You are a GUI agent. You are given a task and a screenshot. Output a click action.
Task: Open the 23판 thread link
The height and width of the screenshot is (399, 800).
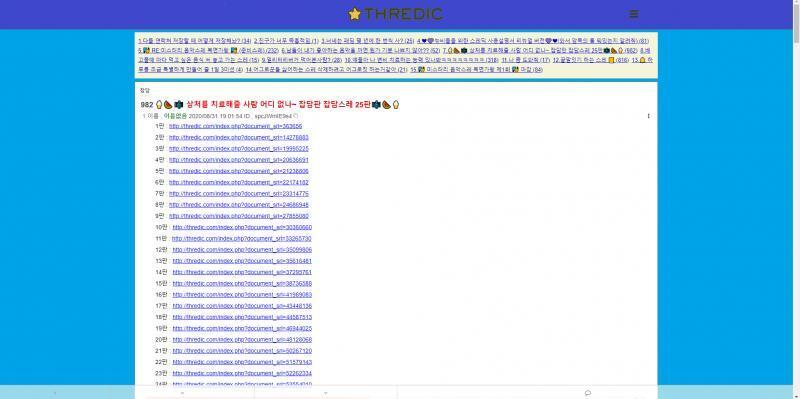pos(242,373)
